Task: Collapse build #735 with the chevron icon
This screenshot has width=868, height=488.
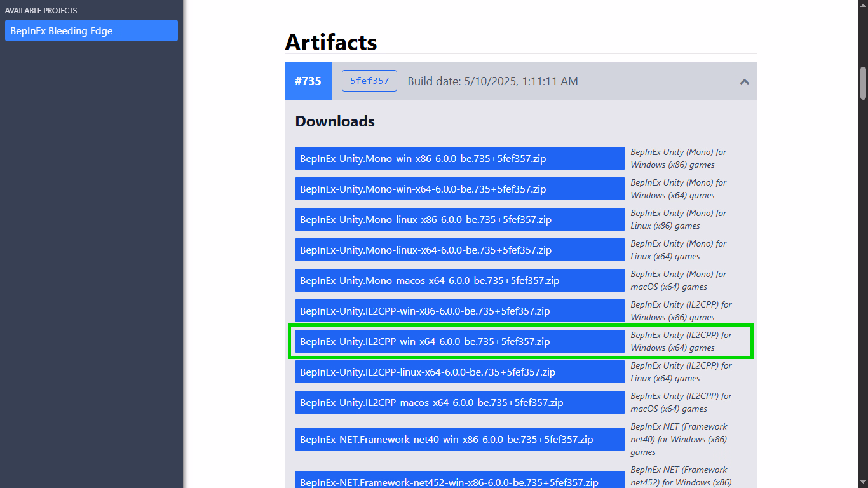Action: pos(744,81)
